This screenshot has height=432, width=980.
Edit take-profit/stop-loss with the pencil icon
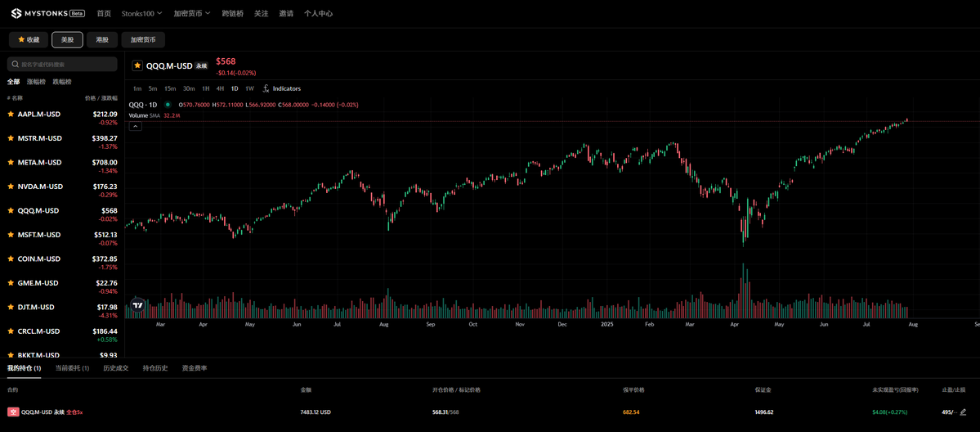pos(963,412)
